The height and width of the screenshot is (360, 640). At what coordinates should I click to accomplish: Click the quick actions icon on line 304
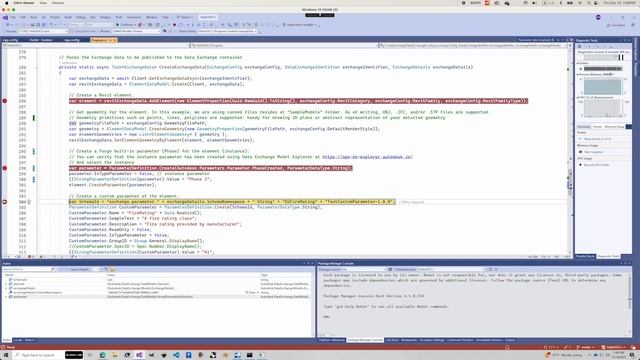coord(29,202)
